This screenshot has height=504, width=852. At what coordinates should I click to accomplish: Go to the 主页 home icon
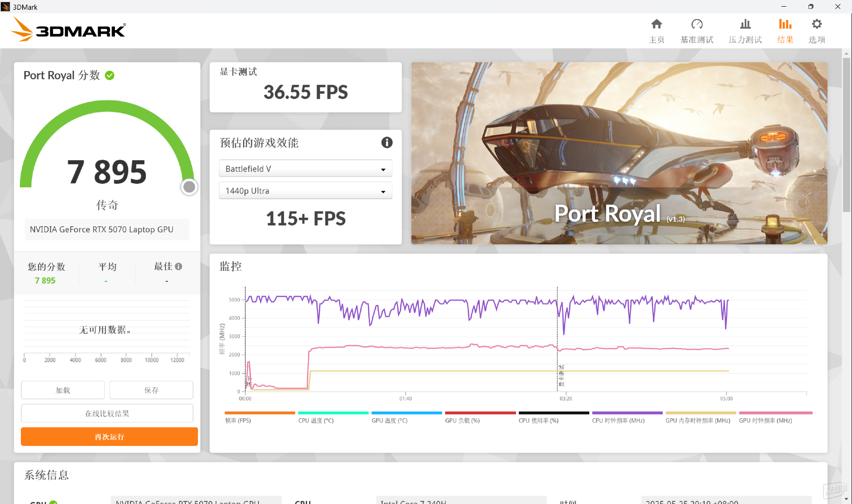coord(656,24)
